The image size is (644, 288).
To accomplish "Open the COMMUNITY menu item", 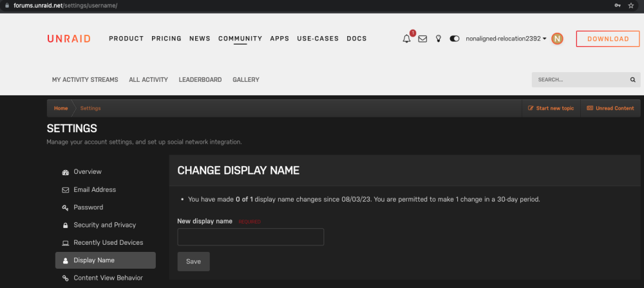I will coord(240,39).
